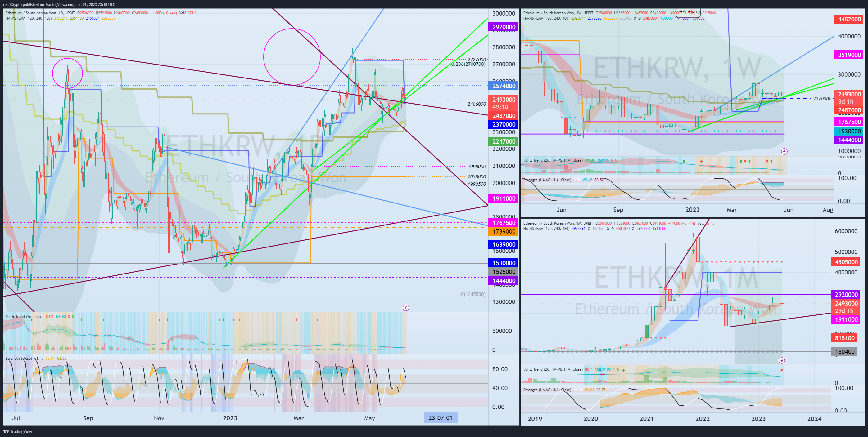Click the red 4452000 label on the weekly chart
This screenshot has width=868, height=437.
[849, 19]
